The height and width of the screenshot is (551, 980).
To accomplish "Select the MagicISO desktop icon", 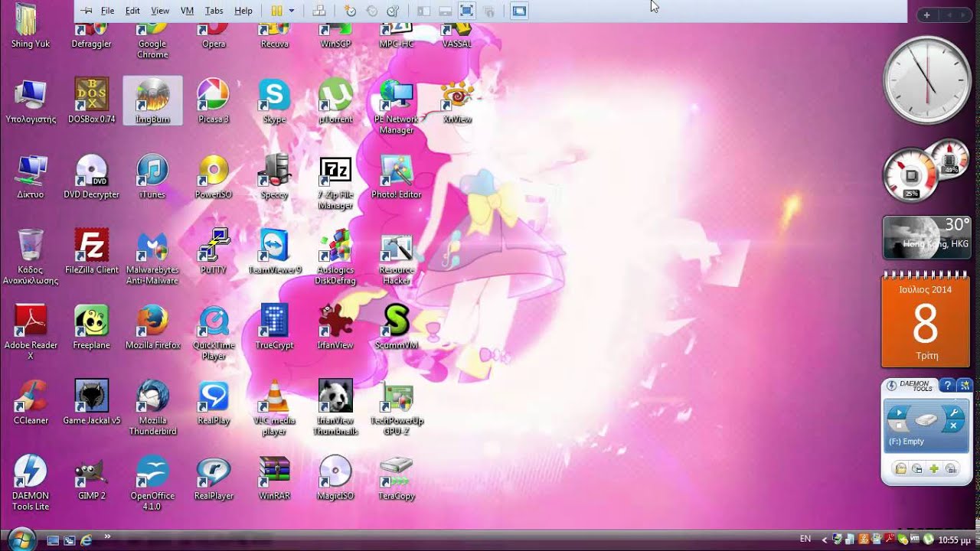I will [335, 478].
